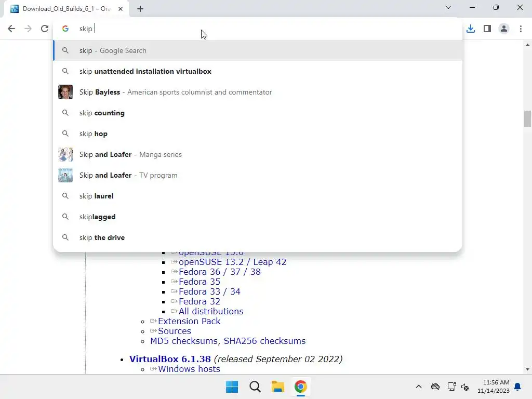Click the muted volume tray icon
The image size is (532, 399).
[465, 387]
